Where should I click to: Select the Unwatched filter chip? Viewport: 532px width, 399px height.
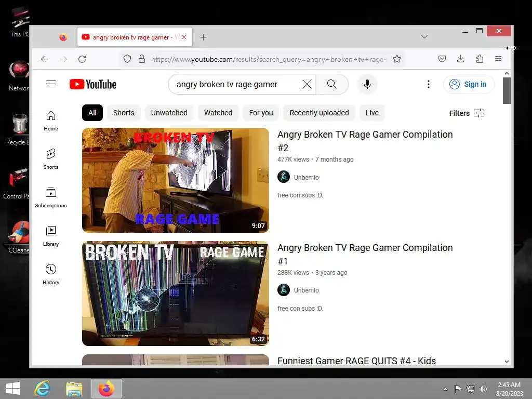click(169, 113)
